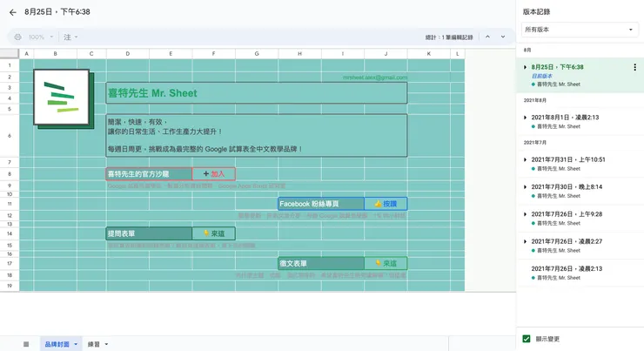This screenshot has height=351, width=644.
Task: Click the 提問表單 cell
Action: coord(149,233)
